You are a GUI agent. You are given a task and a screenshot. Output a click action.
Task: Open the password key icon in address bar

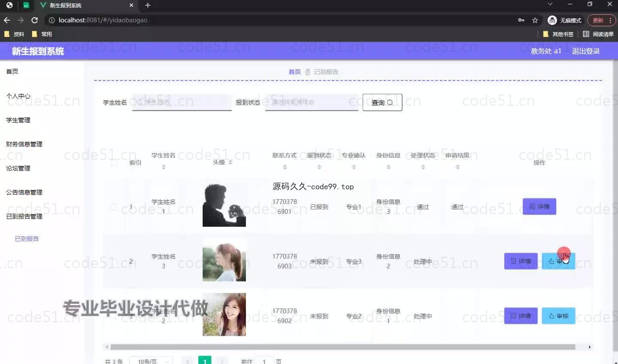click(x=521, y=20)
